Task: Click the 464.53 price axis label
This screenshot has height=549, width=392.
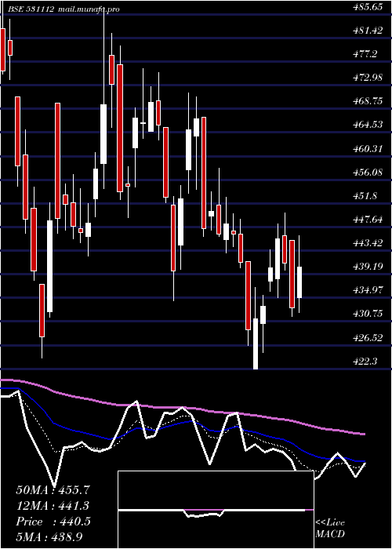Action: 368,125
